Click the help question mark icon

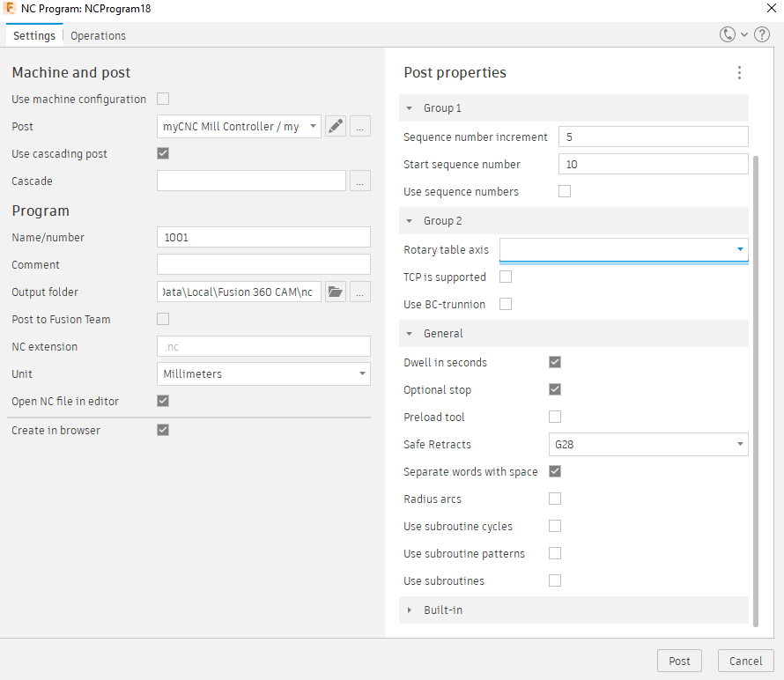pyautogui.click(x=762, y=35)
